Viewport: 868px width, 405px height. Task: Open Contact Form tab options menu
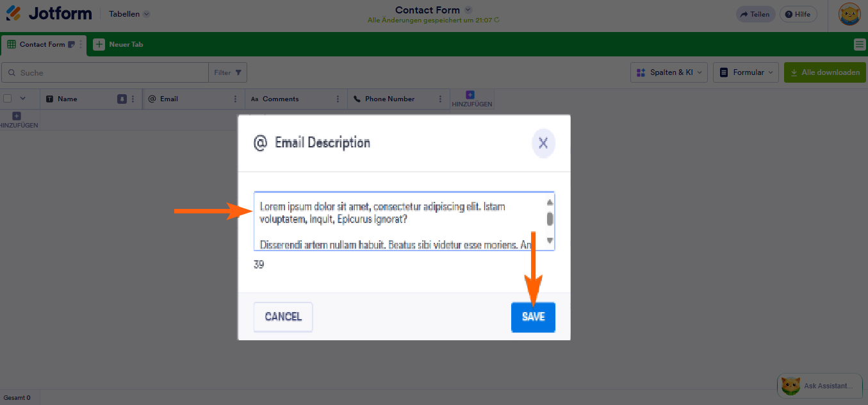pos(81,45)
